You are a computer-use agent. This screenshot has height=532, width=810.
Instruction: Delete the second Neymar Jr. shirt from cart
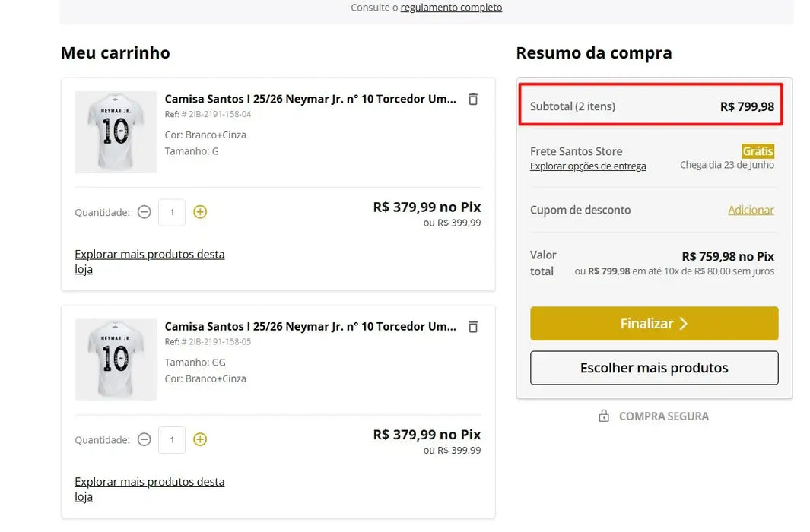(x=472, y=326)
